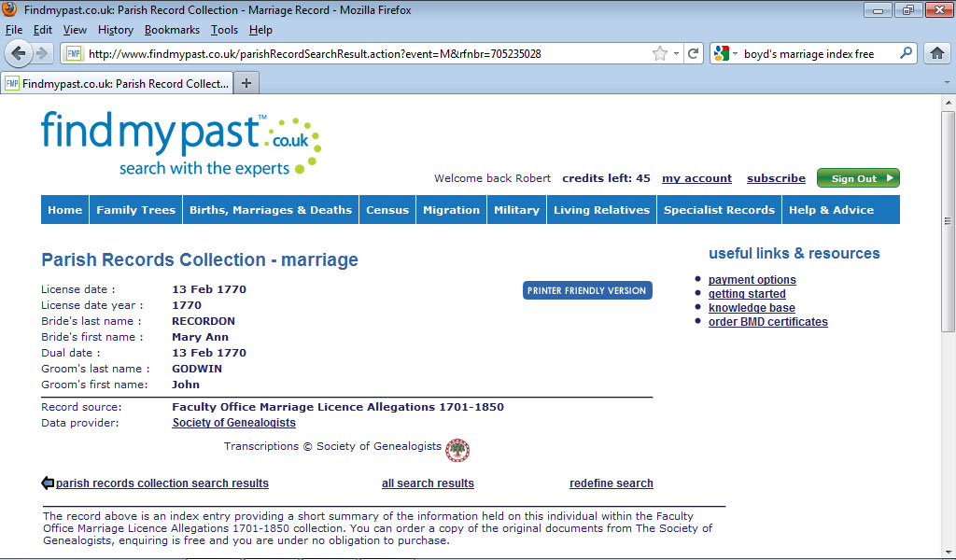
Task: Open the URL history dropdown arrow
Action: tap(676, 53)
